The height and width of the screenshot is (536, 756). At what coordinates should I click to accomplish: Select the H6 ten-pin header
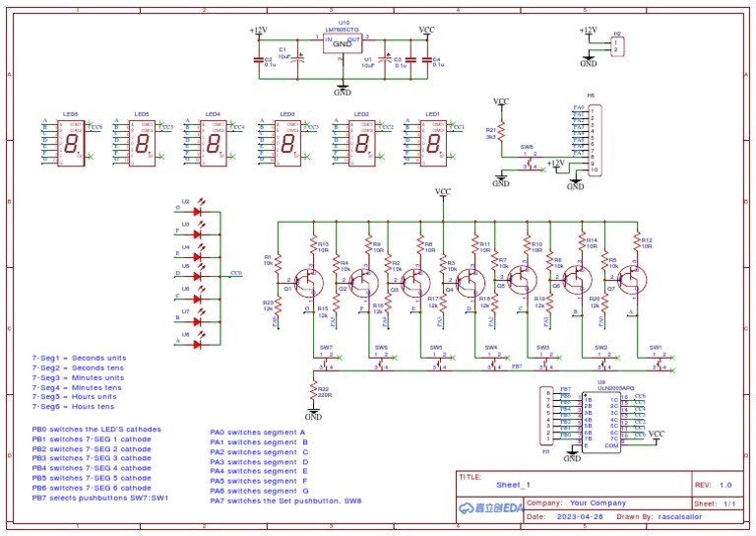coord(595,141)
